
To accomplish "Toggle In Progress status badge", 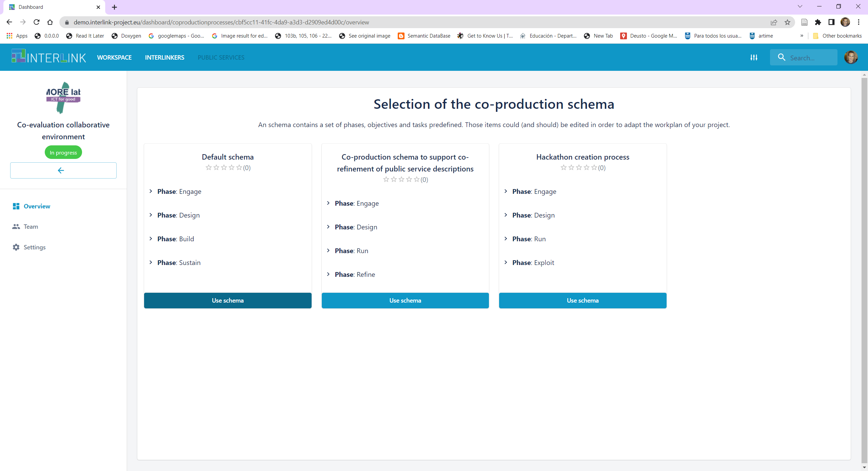I will click(x=63, y=152).
